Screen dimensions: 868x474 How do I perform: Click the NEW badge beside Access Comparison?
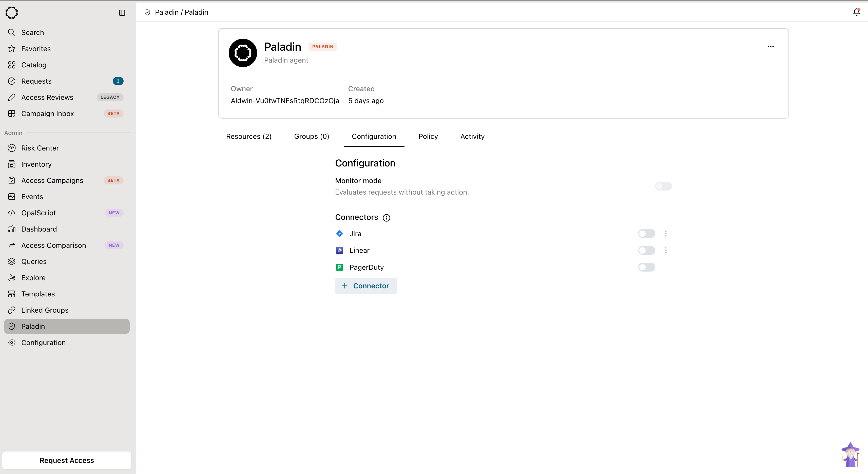point(114,245)
